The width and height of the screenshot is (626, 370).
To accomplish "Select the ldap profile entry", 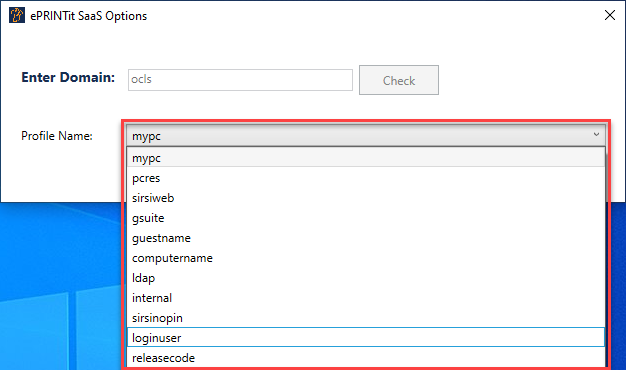I will (x=366, y=278).
